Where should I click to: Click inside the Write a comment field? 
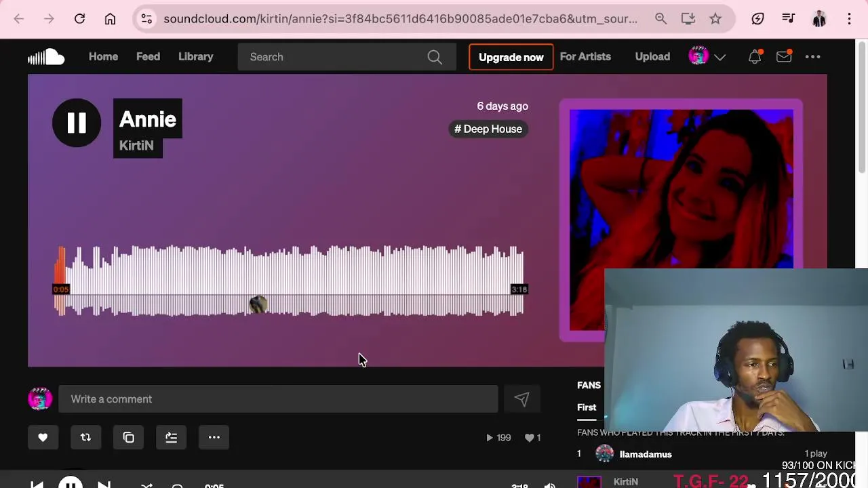coord(278,399)
